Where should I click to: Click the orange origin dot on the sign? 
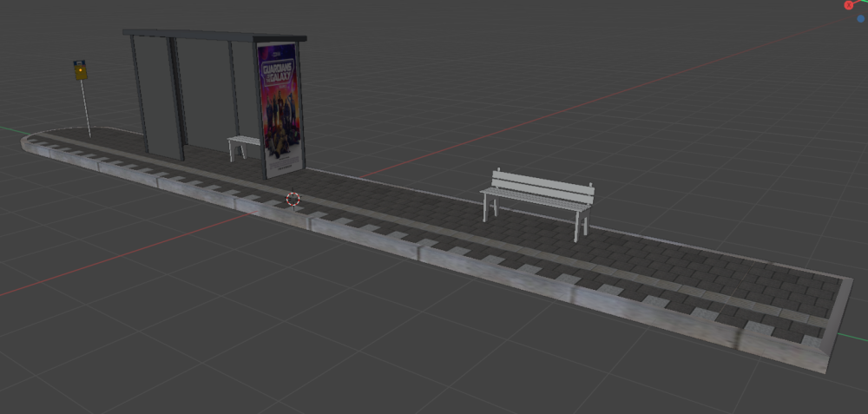(x=81, y=72)
